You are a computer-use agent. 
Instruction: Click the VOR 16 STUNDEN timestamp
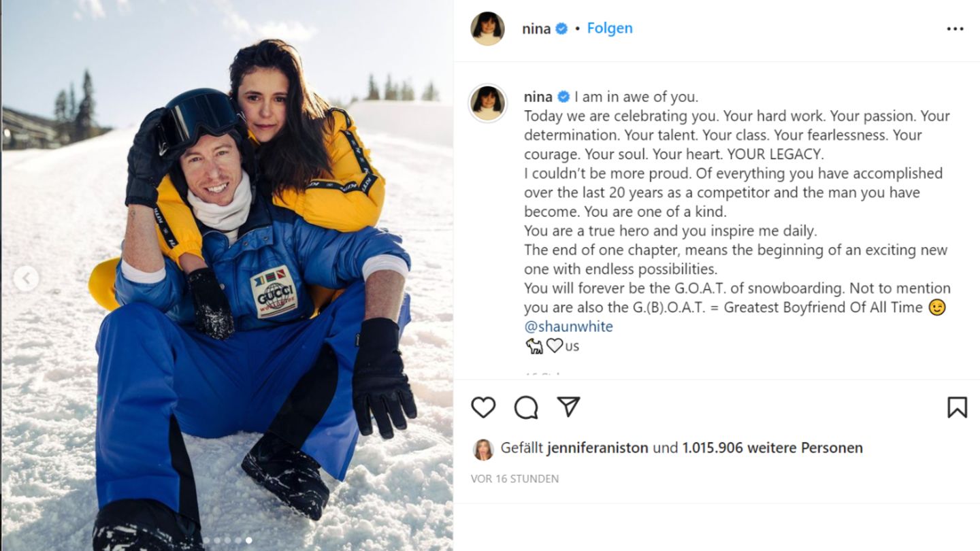coord(514,479)
